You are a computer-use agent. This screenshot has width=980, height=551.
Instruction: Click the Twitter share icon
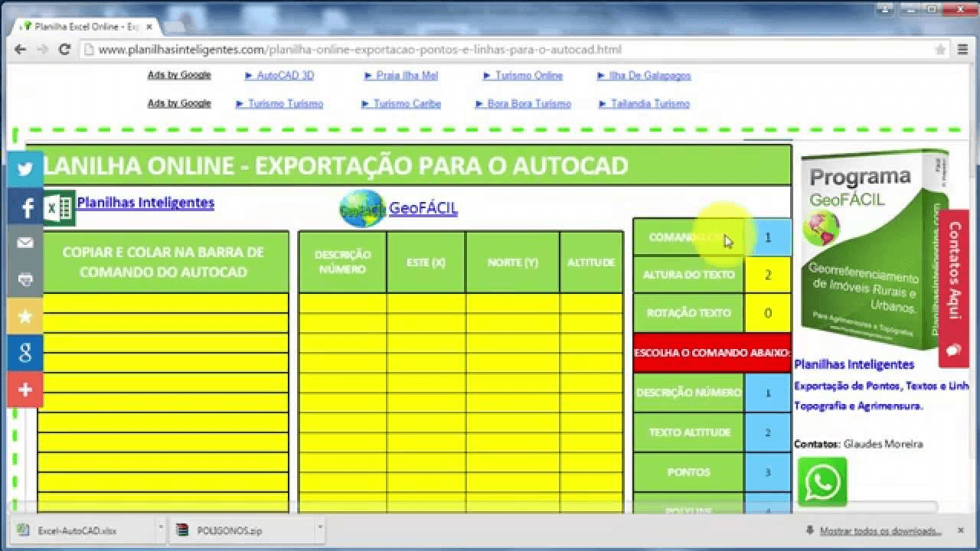tap(25, 169)
